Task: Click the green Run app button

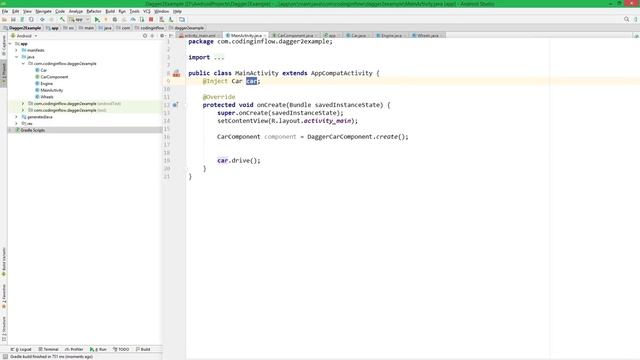Action: click(97, 20)
